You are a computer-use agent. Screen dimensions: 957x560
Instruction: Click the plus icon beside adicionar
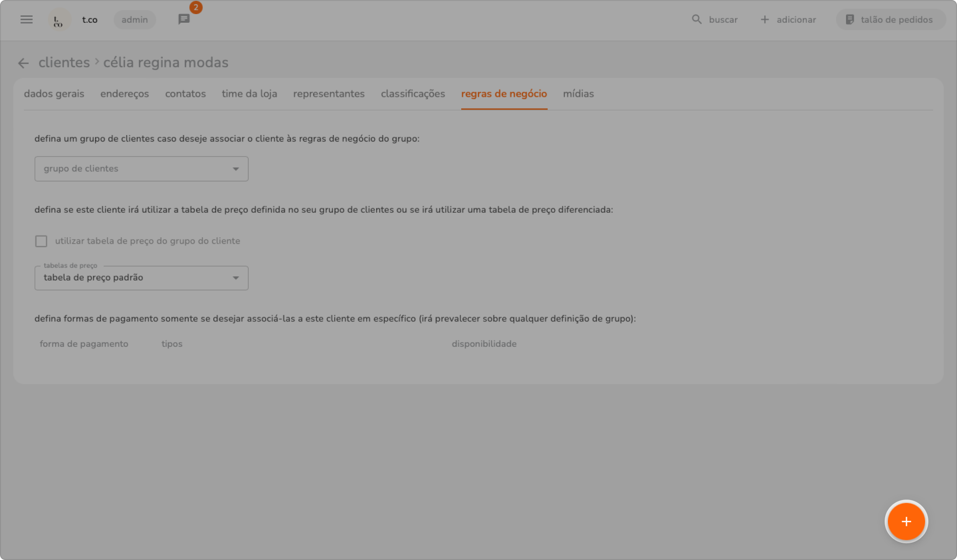point(765,20)
